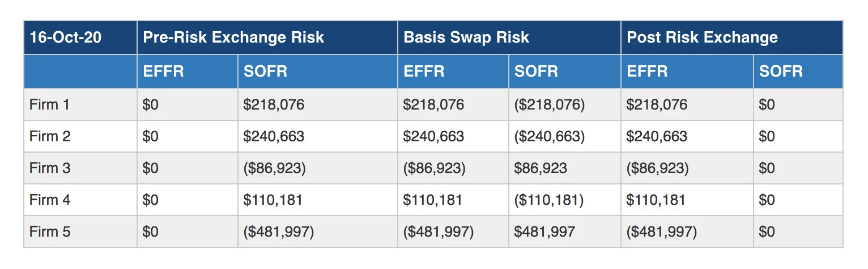Click the EFFR subheader under Pre-Risk Exchange Risk
This screenshot has width=868, height=269.
[x=163, y=72]
